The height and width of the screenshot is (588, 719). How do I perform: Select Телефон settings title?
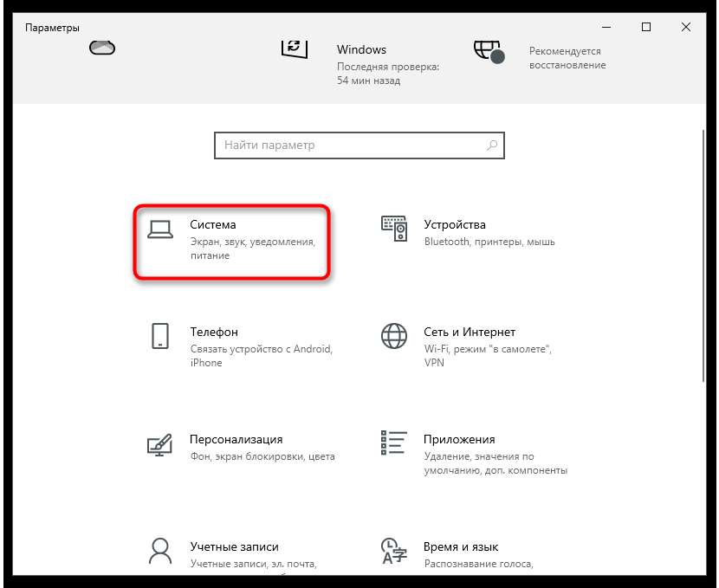point(214,332)
